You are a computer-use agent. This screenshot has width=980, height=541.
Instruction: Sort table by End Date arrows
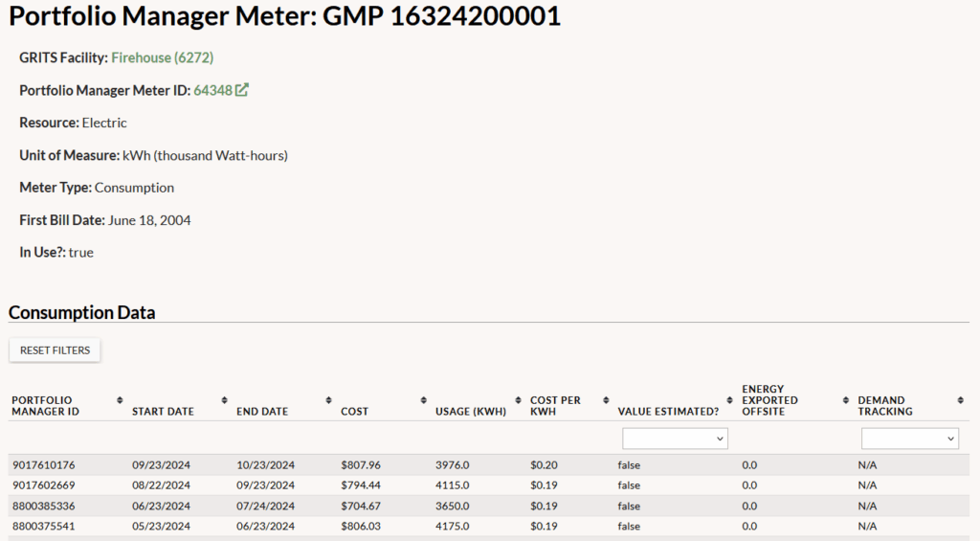328,400
